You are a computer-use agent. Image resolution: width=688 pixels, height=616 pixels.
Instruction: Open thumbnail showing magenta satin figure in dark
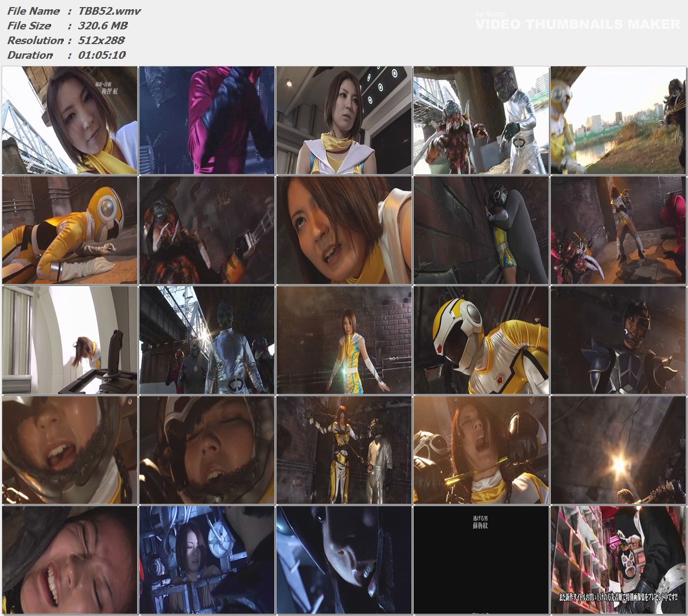[x=207, y=120]
